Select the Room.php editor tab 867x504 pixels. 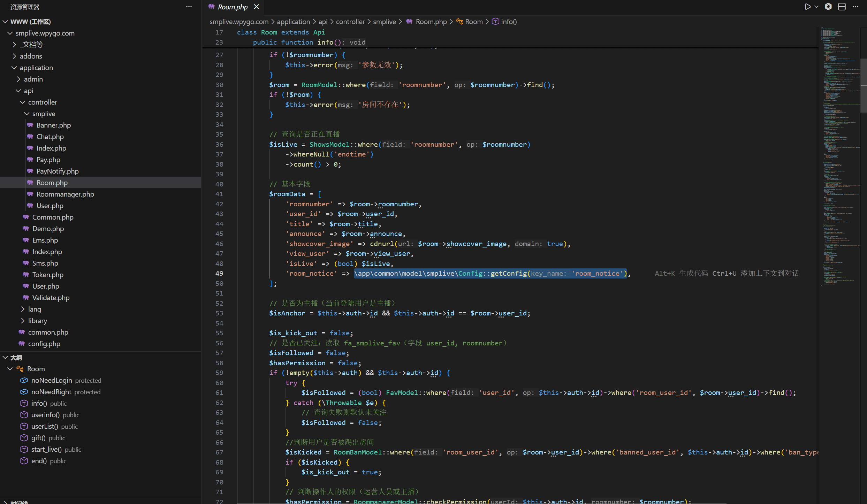coord(232,7)
